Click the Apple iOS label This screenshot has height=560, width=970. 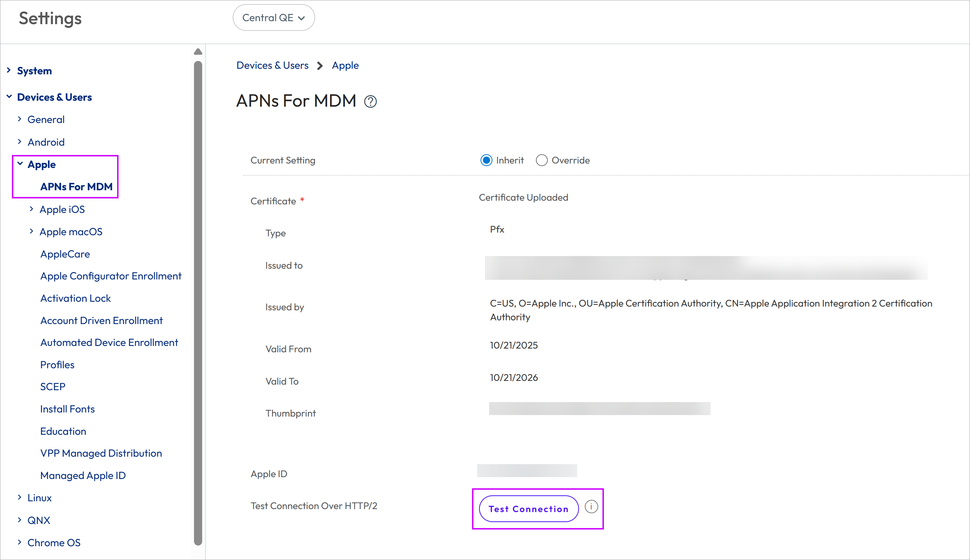tap(62, 210)
